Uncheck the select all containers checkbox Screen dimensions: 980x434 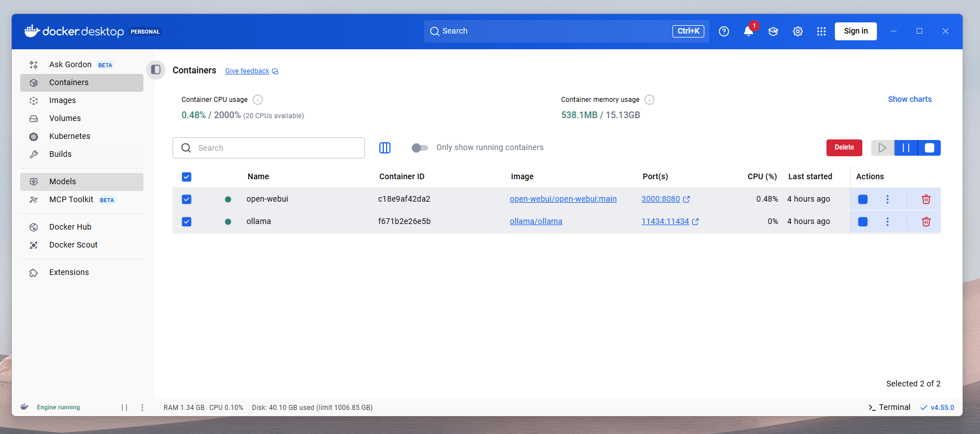point(187,177)
